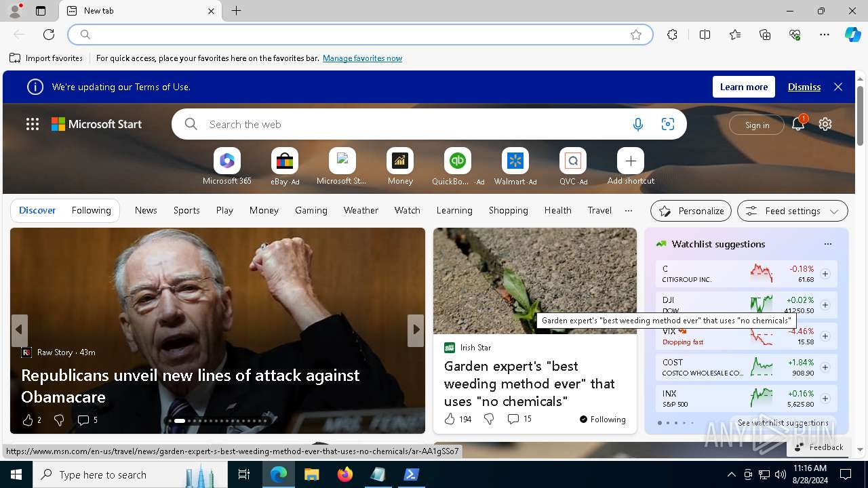Open Watchlist suggestions options menu
Screen dimensions: 868x488
point(827,244)
